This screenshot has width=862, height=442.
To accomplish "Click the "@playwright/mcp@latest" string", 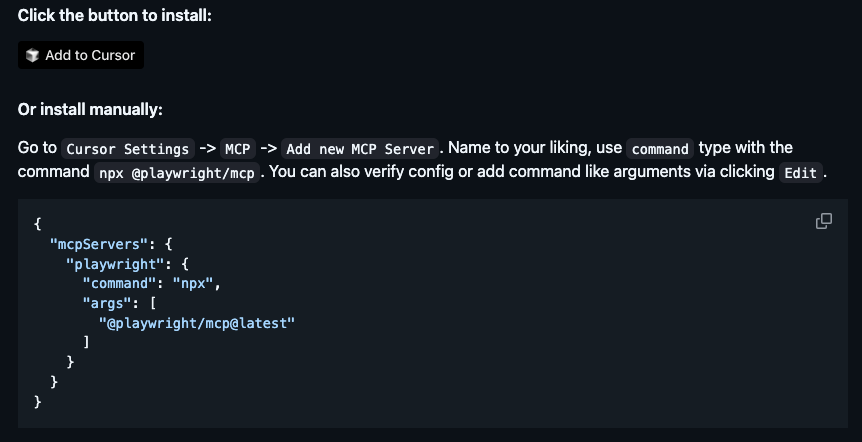I will 197,323.
